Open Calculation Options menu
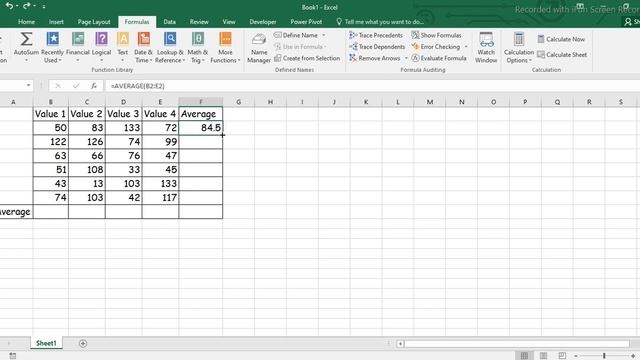640x360 pixels. click(x=519, y=47)
